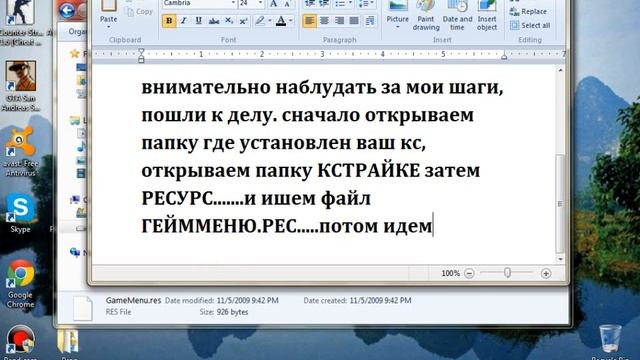Click Replace in the Editing group
Screen dimensions: 640x360
click(x=528, y=12)
